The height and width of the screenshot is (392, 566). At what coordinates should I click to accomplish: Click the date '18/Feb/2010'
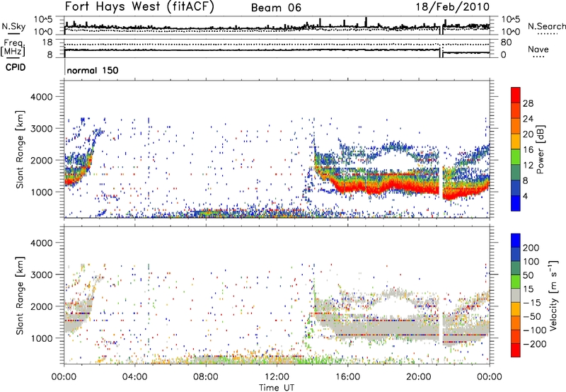[x=453, y=6]
